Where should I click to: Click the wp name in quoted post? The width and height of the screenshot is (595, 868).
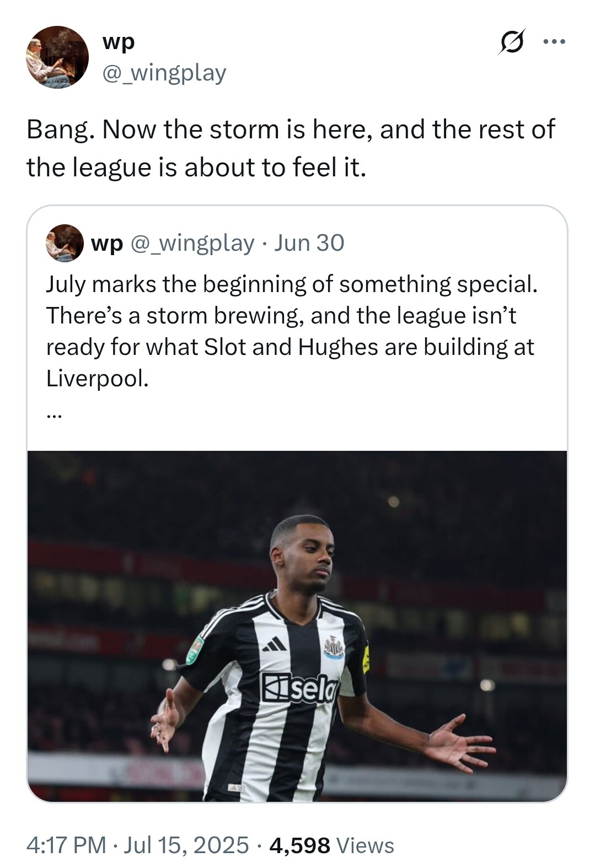pos(106,243)
